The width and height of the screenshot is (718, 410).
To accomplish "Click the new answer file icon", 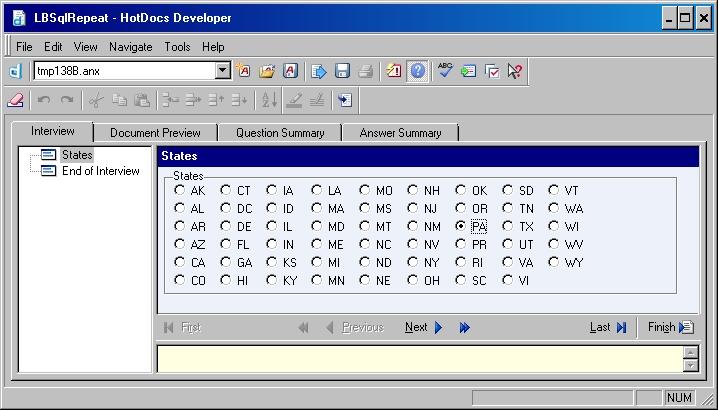I will coord(243,71).
